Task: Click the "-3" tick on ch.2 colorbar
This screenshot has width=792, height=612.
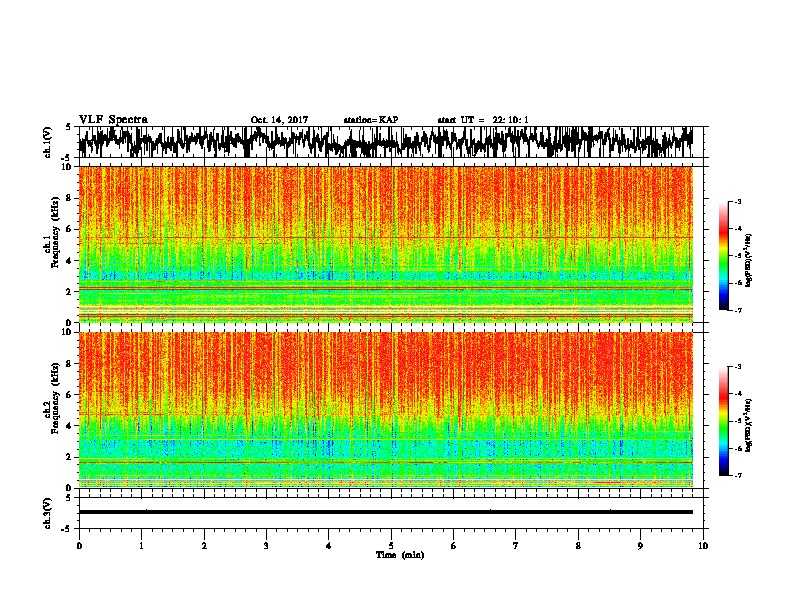Action: click(738, 367)
